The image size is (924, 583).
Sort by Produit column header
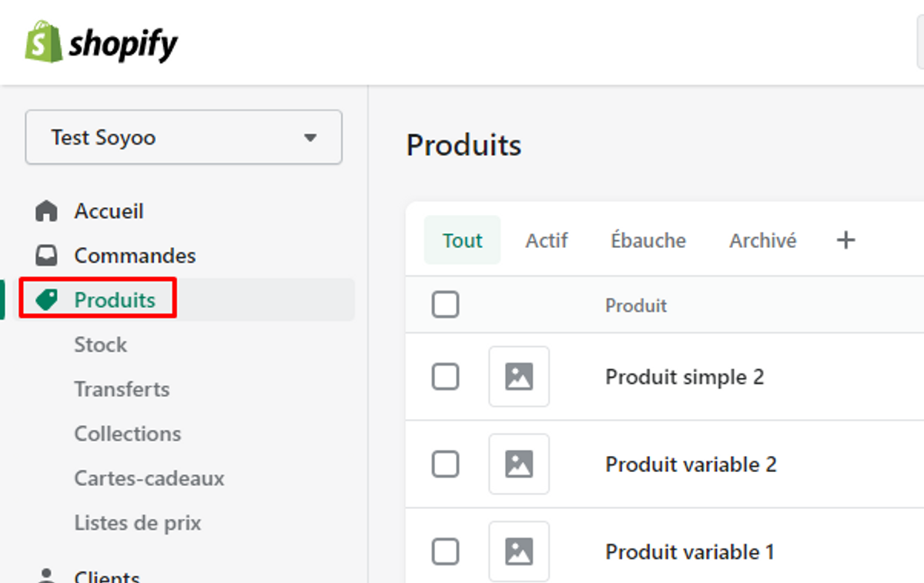point(636,306)
